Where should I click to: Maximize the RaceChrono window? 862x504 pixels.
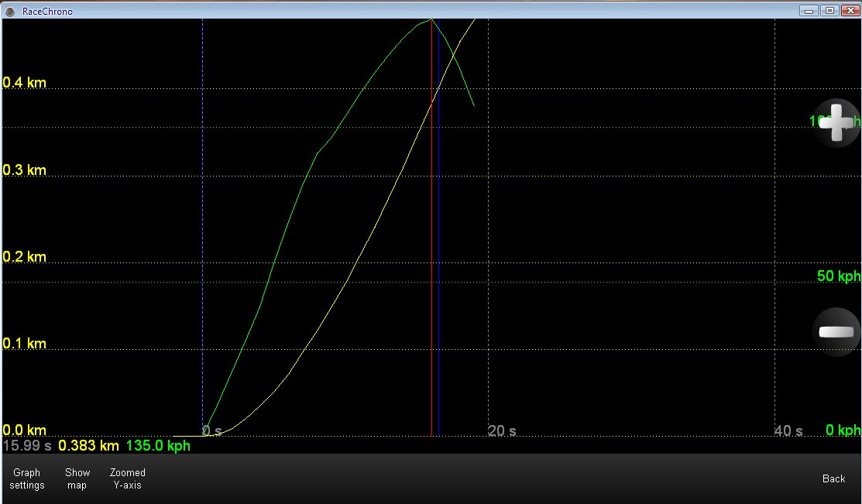pos(829,11)
